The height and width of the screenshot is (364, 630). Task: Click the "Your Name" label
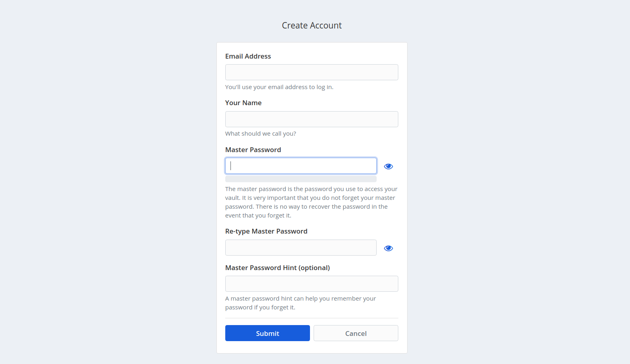tap(243, 103)
